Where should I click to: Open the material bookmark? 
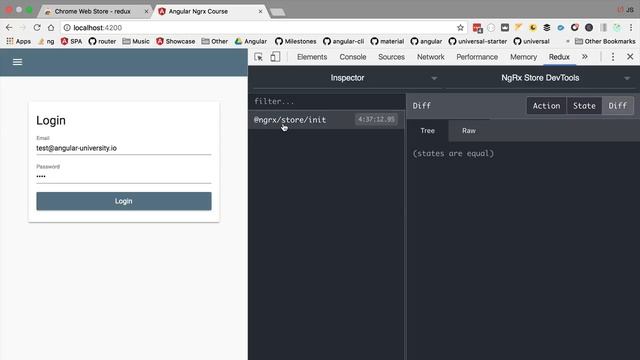coord(387,41)
